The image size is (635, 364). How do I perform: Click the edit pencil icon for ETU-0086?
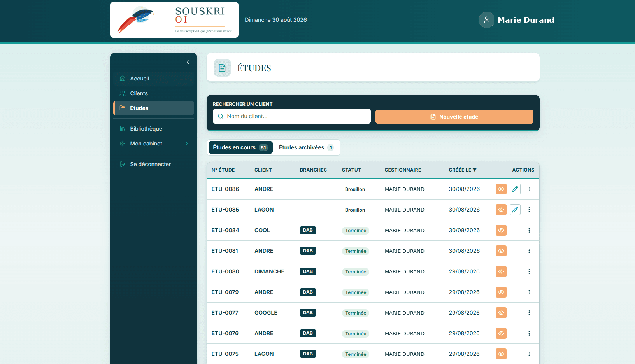[x=515, y=189]
